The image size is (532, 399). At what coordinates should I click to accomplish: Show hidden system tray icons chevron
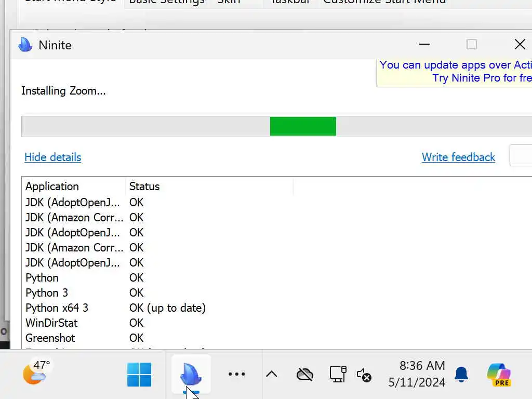[x=271, y=374]
